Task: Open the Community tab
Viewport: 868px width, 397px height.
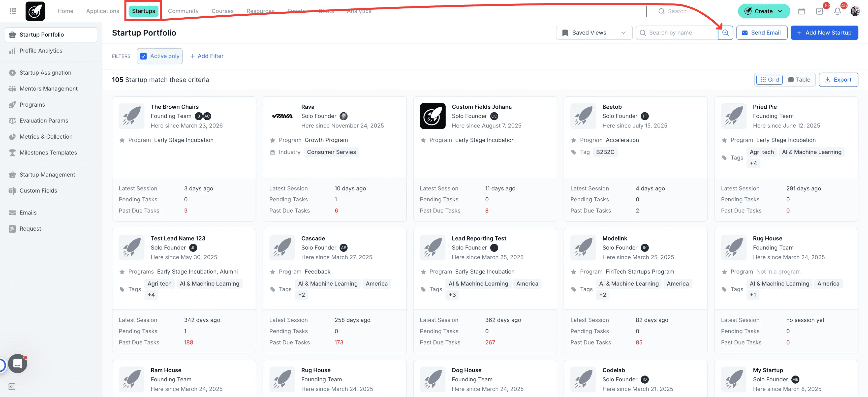Action: point(183,11)
